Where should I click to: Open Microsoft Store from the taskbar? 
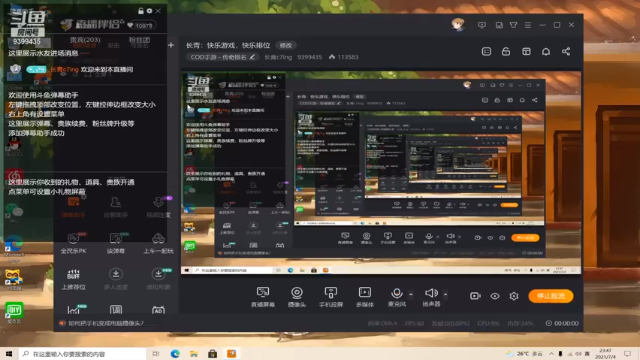tap(212, 353)
